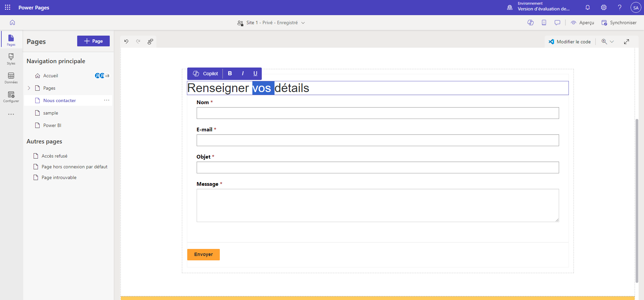Click the Synchroniser button
This screenshot has width=644, height=300.
point(619,23)
